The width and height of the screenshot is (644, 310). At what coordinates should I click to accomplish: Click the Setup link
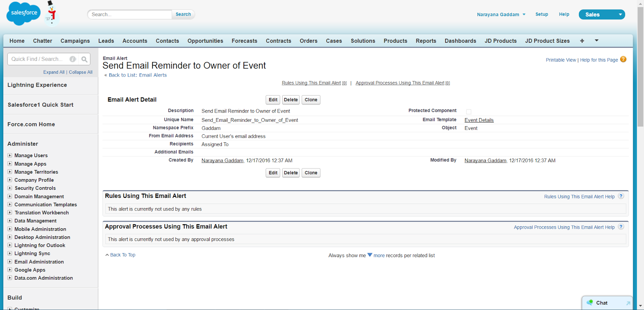click(542, 15)
